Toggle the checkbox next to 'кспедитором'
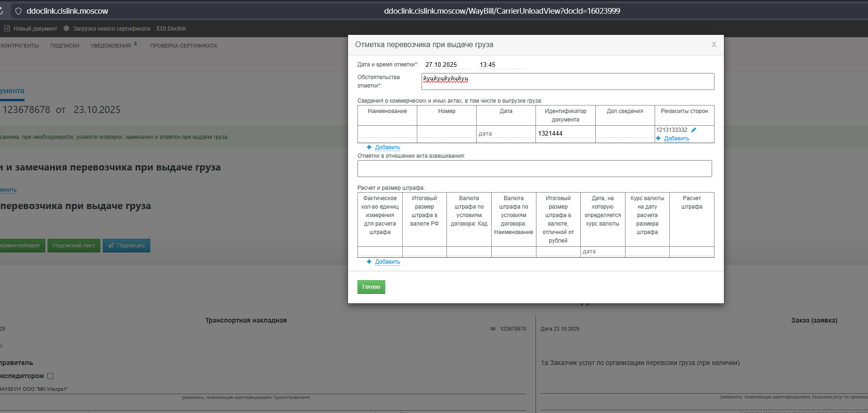Image resolution: width=868 pixels, height=413 pixels. [x=50, y=376]
